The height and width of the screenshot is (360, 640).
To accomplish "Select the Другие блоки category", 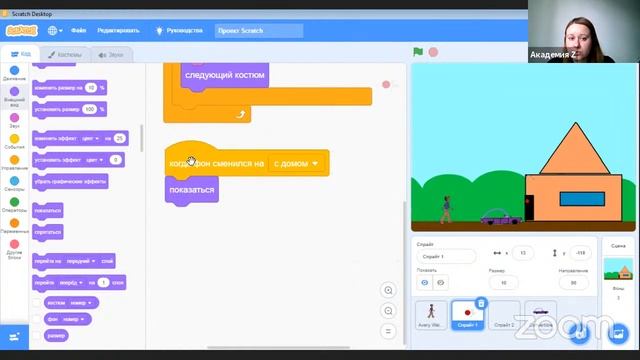I will click(14, 249).
